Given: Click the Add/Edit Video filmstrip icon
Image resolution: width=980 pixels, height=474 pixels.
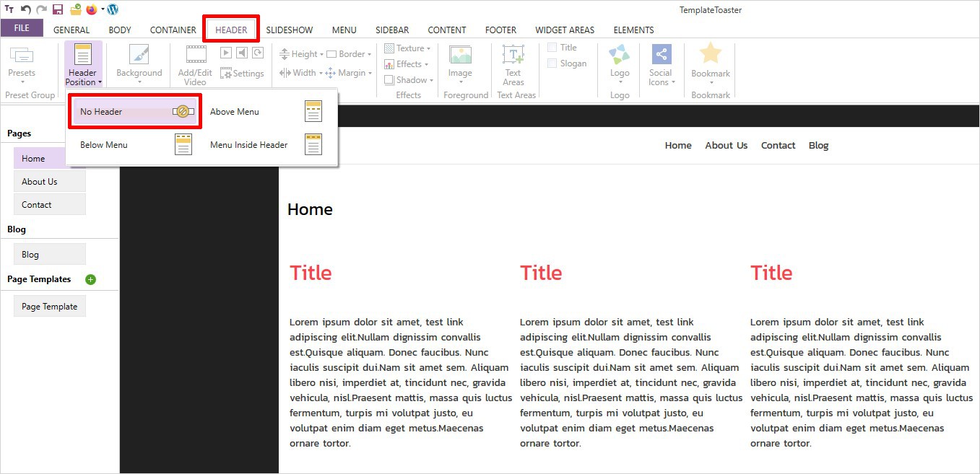Looking at the screenshot, I should pos(196,55).
